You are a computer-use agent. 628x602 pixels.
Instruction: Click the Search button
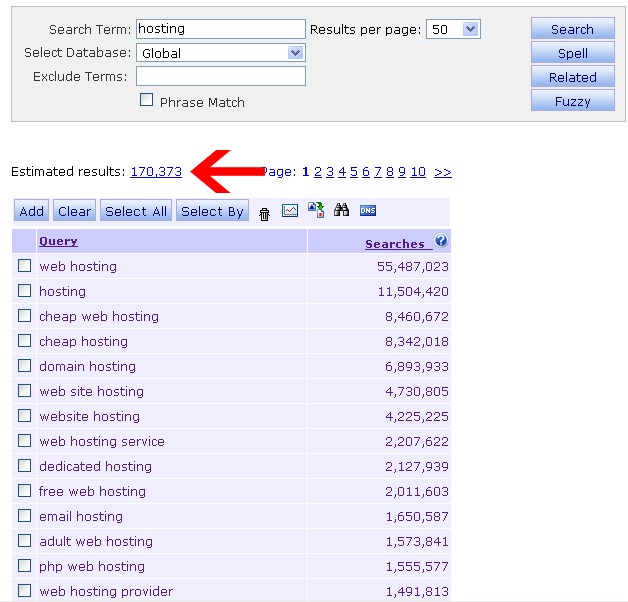tap(573, 28)
